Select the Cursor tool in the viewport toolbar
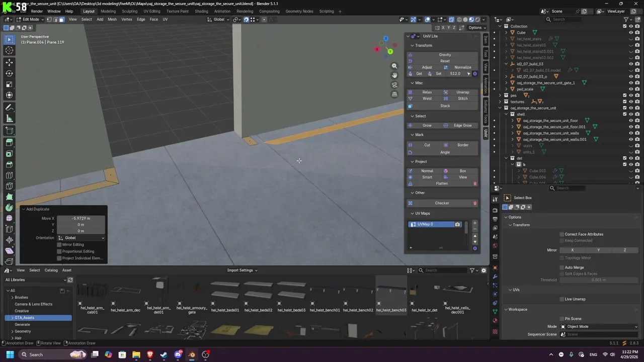 [9, 50]
